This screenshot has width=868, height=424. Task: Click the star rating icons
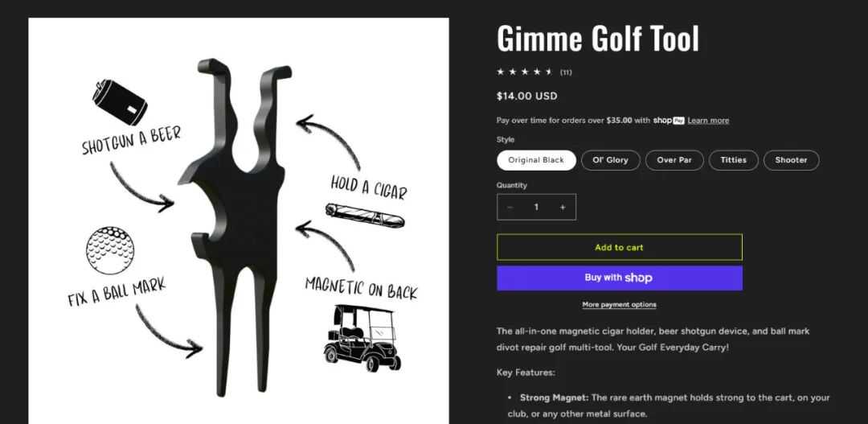point(525,72)
